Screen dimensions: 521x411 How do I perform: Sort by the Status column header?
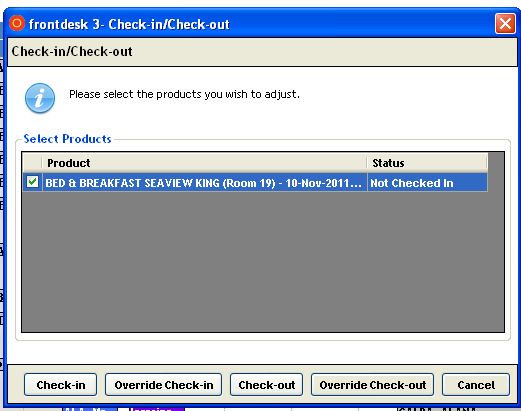pyautogui.click(x=427, y=163)
